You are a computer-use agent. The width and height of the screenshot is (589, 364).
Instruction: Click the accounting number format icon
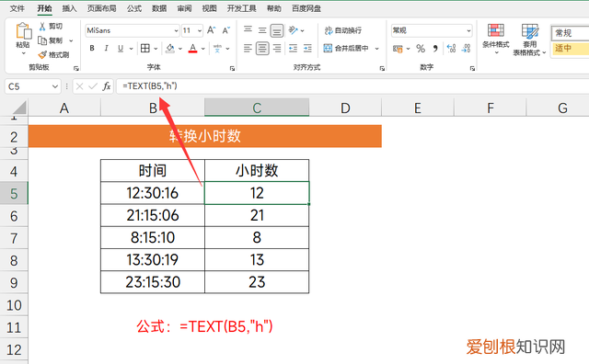click(x=398, y=49)
